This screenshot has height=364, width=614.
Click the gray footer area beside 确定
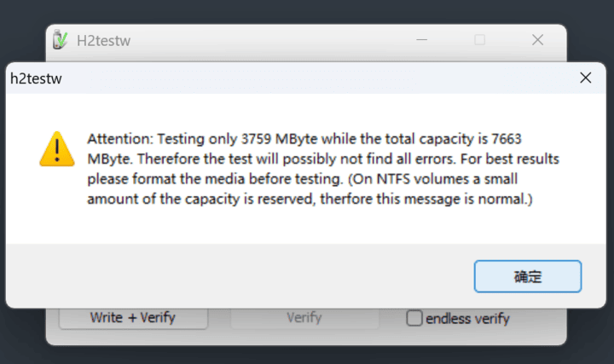coord(235,276)
